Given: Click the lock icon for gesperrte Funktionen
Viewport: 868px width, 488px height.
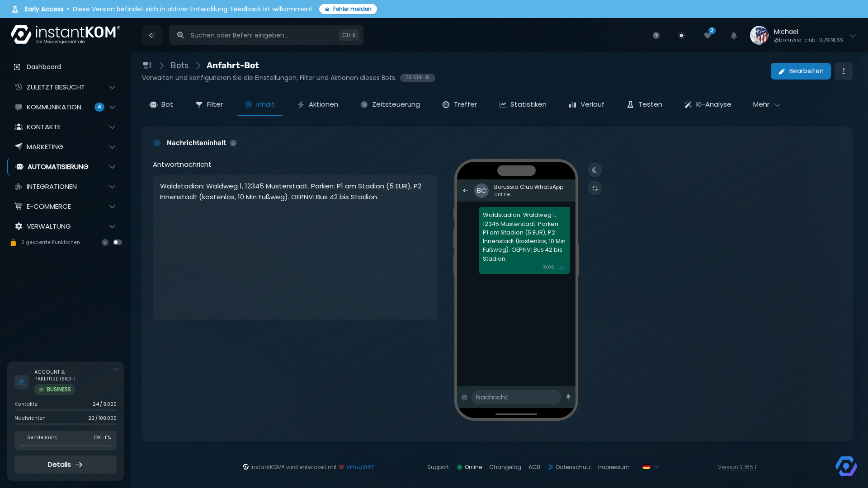Looking at the screenshot, I should (x=13, y=243).
